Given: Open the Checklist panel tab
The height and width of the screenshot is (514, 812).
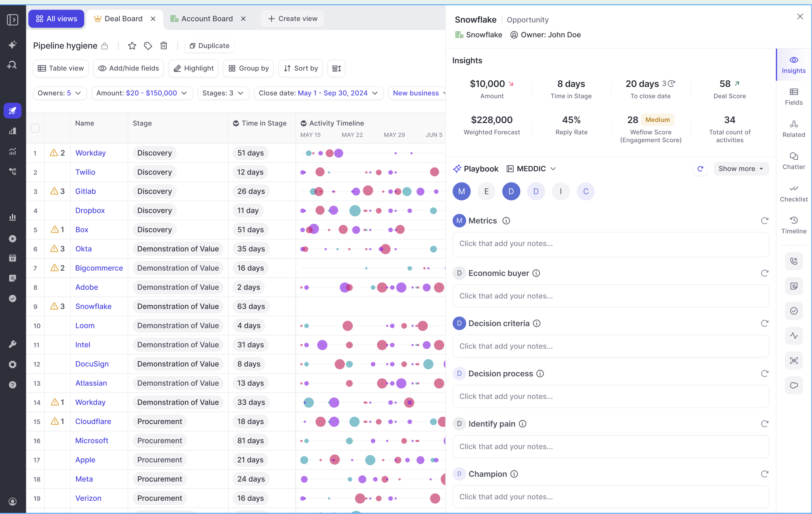Looking at the screenshot, I should tap(794, 193).
